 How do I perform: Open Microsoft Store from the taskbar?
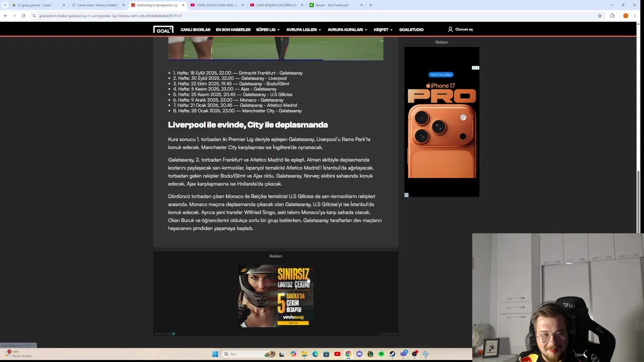[326, 354]
